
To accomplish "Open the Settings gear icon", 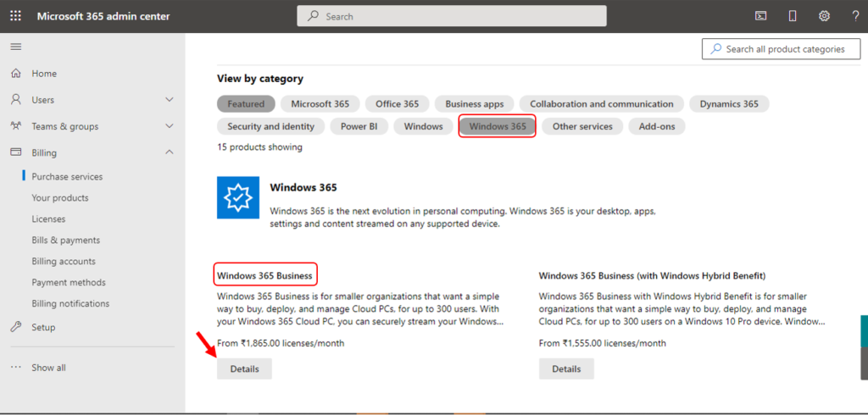I will tap(824, 16).
